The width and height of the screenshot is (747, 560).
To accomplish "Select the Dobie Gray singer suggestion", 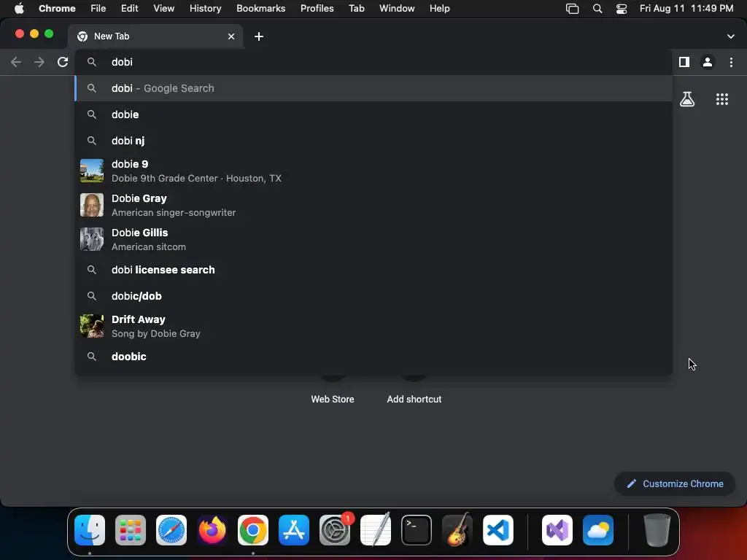I will point(373,205).
